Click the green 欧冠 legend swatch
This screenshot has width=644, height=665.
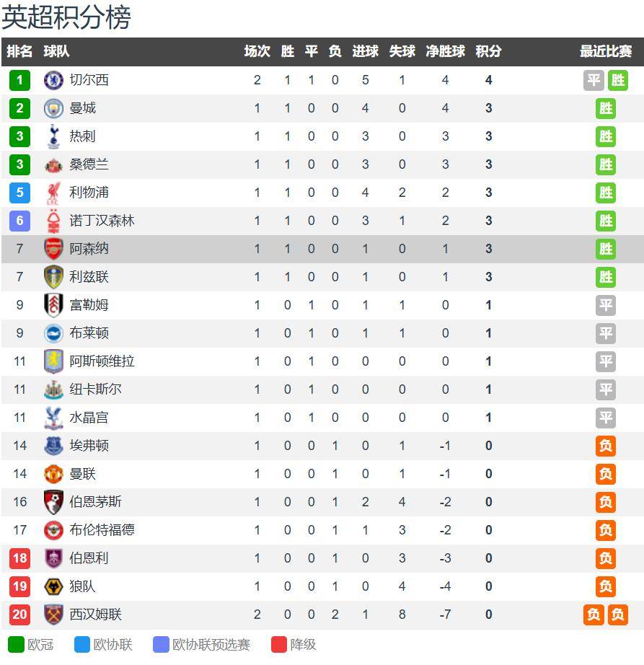[x=16, y=645]
